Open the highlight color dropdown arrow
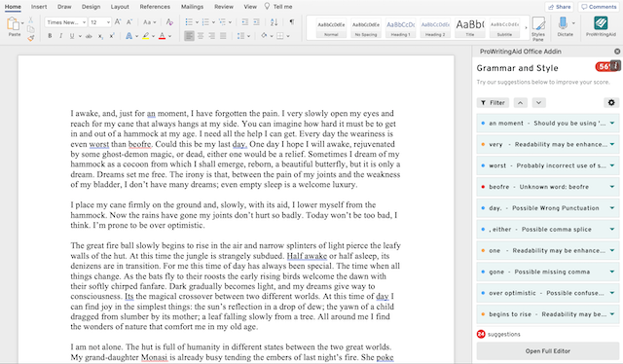 coord(153,36)
